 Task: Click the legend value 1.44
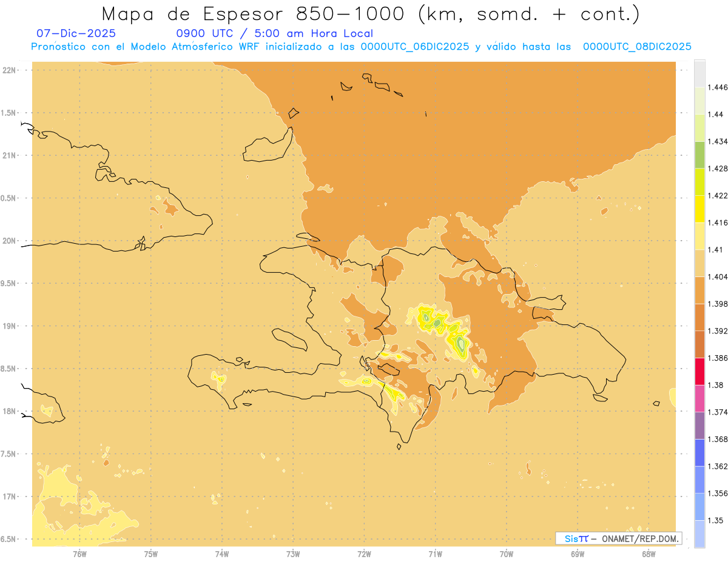[716, 115]
